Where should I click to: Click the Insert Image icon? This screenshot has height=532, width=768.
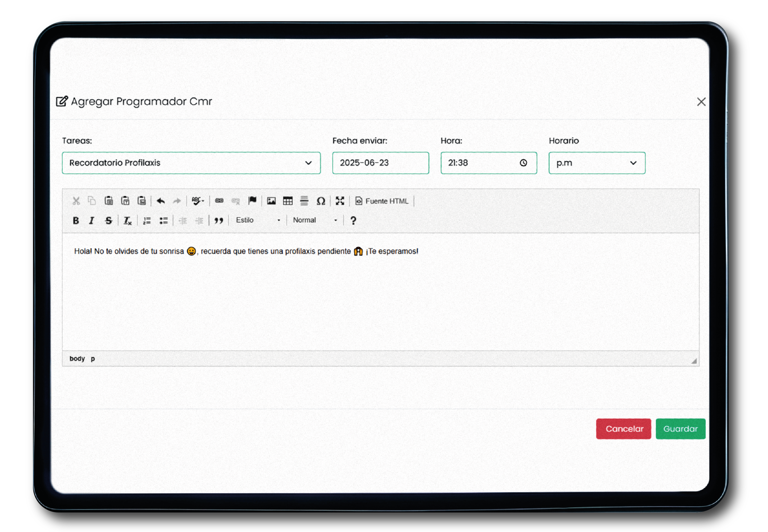[271, 201]
